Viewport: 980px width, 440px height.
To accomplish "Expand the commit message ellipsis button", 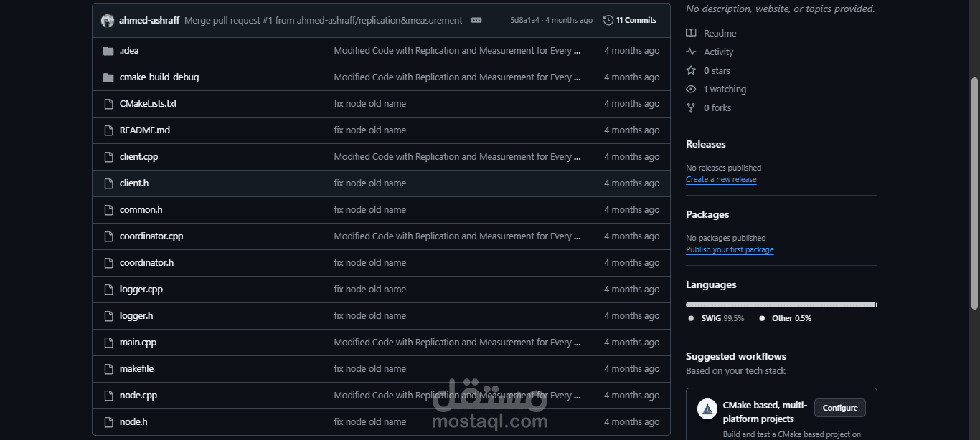I will click(476, 21).
